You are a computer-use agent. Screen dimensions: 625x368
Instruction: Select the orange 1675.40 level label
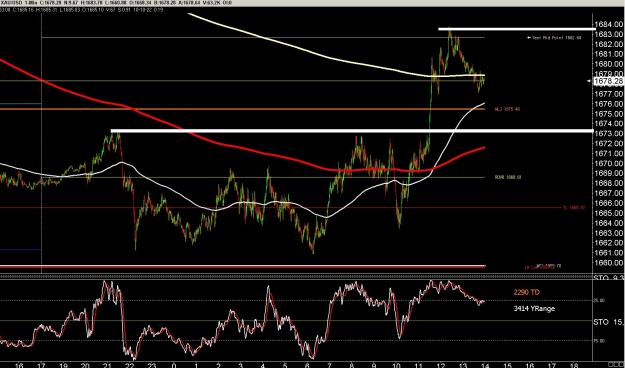pos(507,109)
